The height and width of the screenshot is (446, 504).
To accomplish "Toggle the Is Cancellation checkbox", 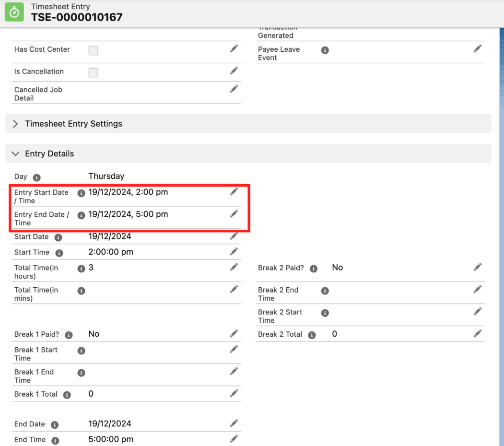I will [x=94, y=72].
